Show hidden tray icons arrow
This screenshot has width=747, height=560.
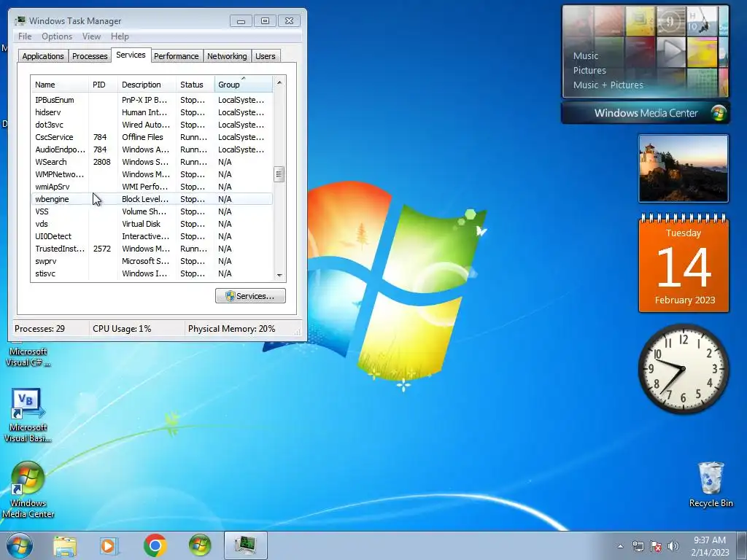tap(620, 546)
